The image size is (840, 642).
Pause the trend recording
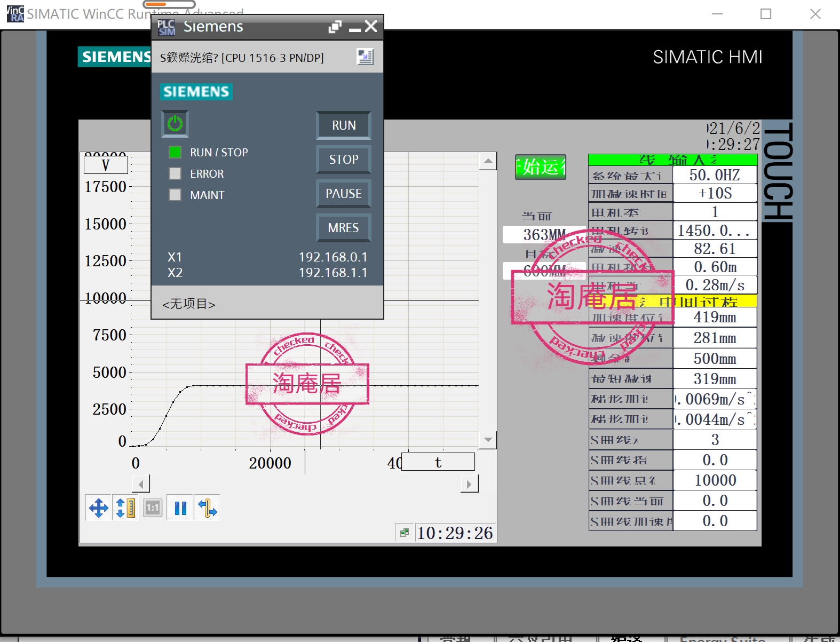tap(180, 508)
